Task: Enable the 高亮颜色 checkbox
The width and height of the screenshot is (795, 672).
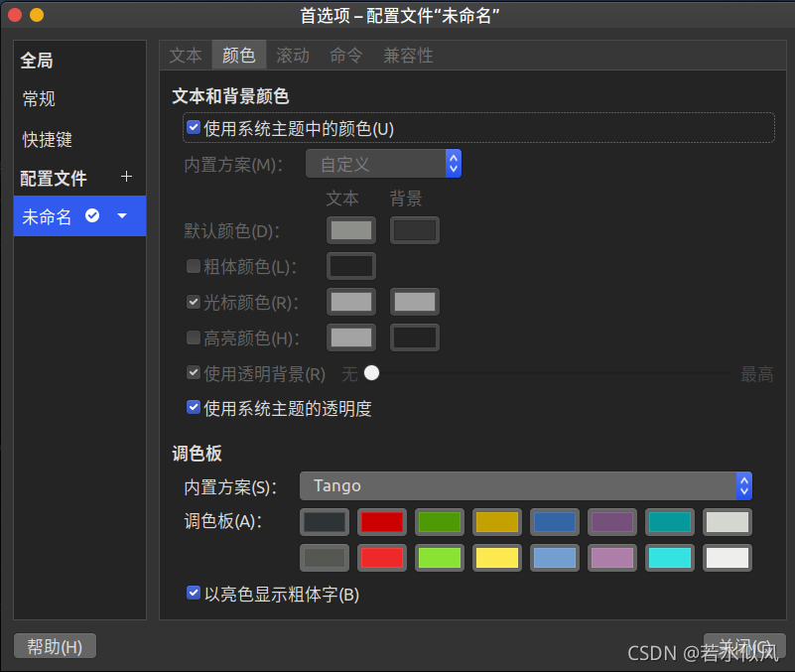Action: point(194,337)
